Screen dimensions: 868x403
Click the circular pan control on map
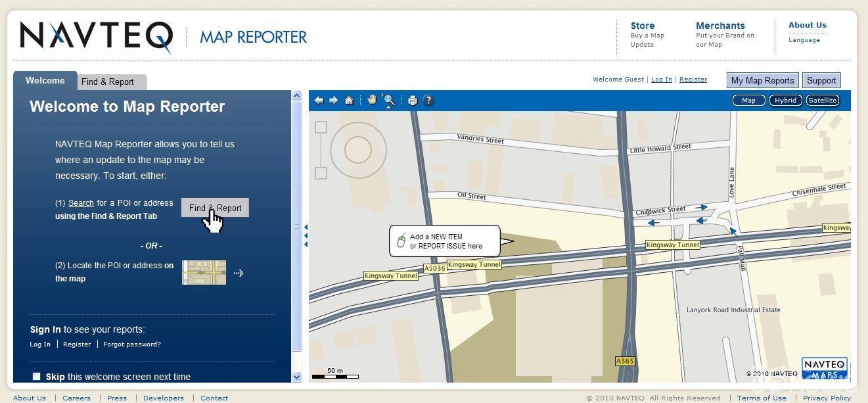coord(357,150)
